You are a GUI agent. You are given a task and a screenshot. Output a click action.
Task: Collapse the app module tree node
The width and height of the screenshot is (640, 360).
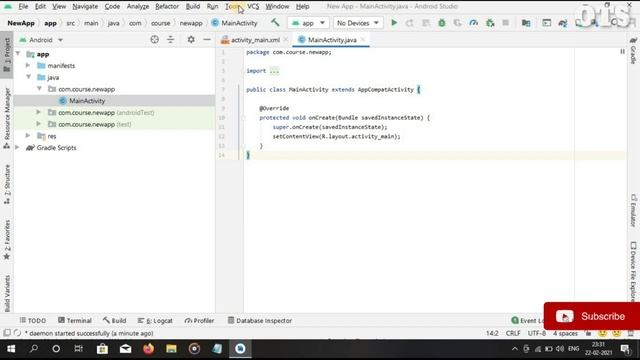18,54
